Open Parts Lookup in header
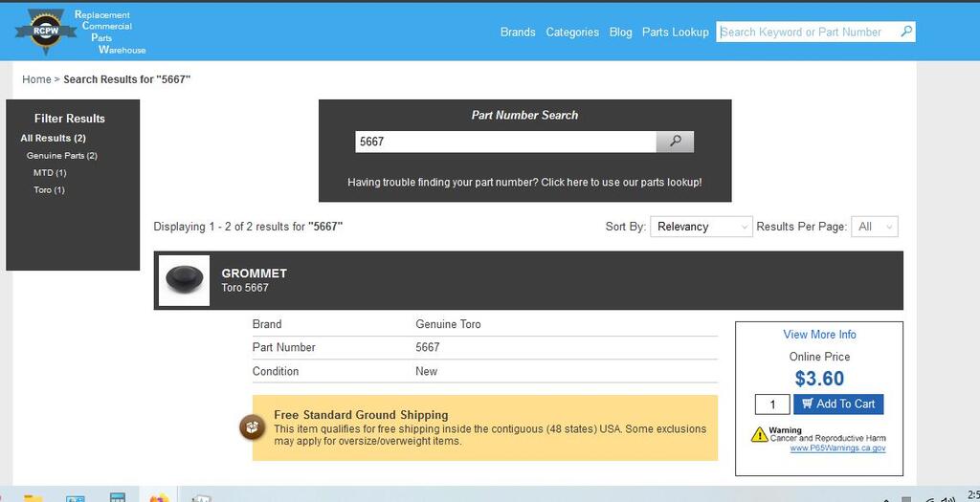Image resolution: width=980 pixels, height=502 pixels. point(676,32)
